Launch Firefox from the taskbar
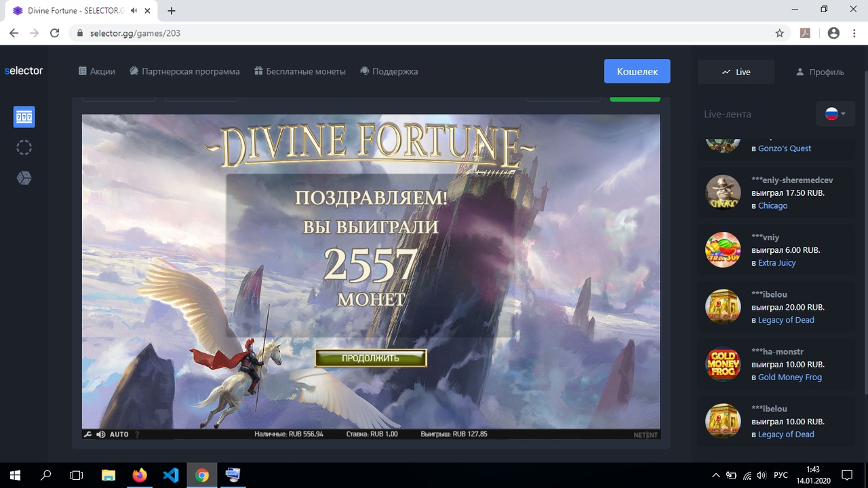Image resolution: width=868 pixels, height=488 pixels. pyautogui.click(x=140, y=475)
